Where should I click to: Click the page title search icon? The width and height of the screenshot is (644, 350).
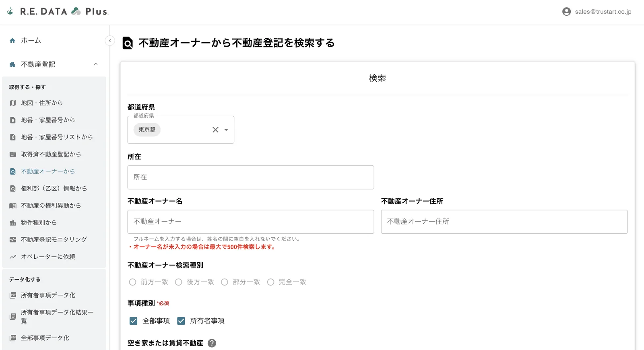pos(128,43)
